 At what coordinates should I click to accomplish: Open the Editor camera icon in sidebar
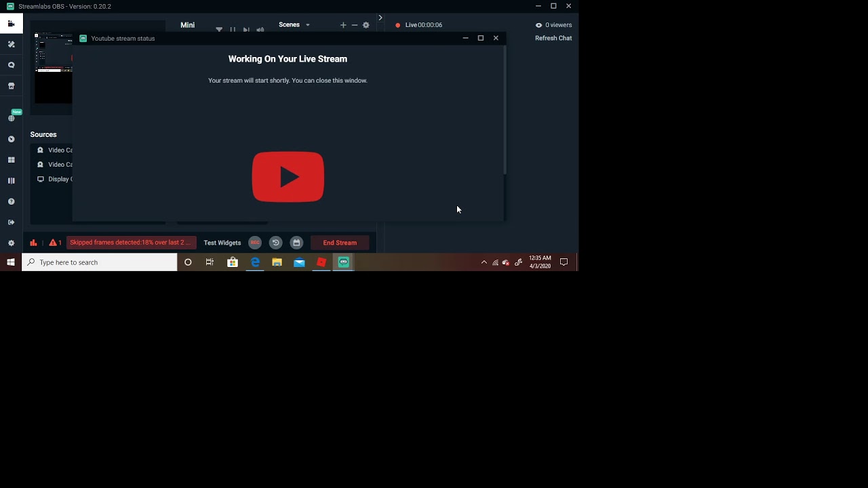11,24
